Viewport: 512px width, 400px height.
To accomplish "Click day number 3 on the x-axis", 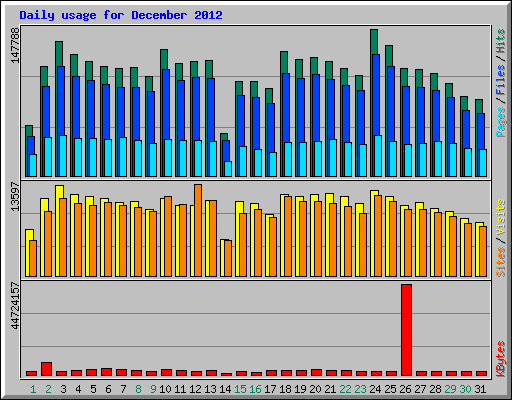I will point(63,389).
